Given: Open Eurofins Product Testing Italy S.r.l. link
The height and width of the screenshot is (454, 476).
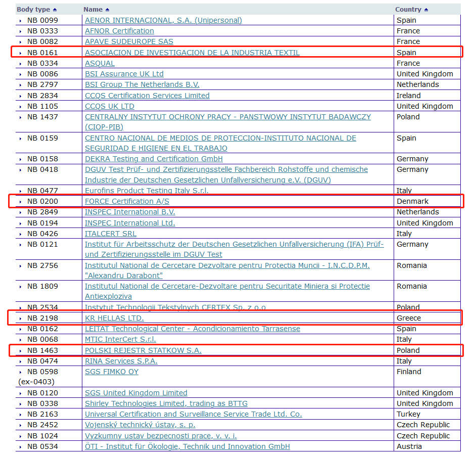Looking at the screenshot, I should pos(147,191).
